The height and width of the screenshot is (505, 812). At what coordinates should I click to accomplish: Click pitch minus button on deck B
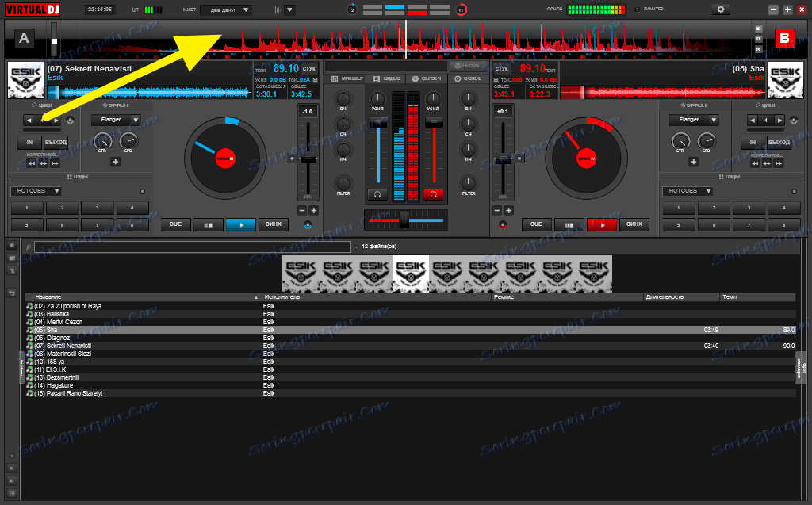click(x=497, y=210)
